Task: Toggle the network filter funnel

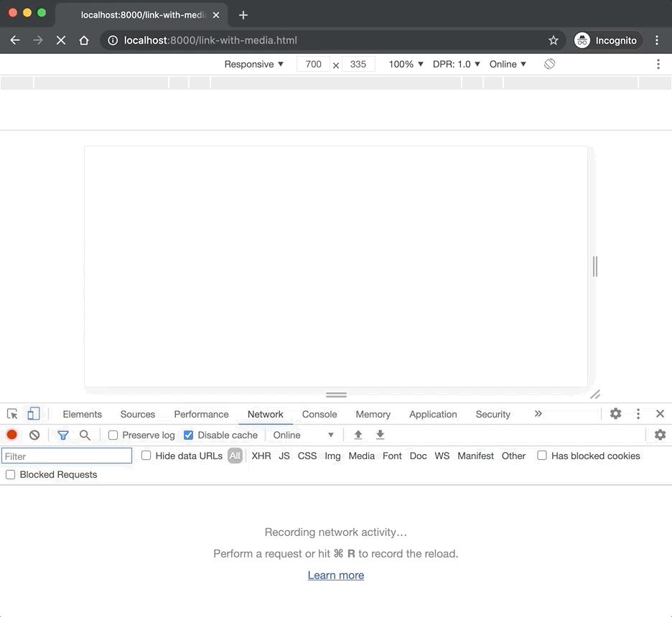Action: coord(63,435)
